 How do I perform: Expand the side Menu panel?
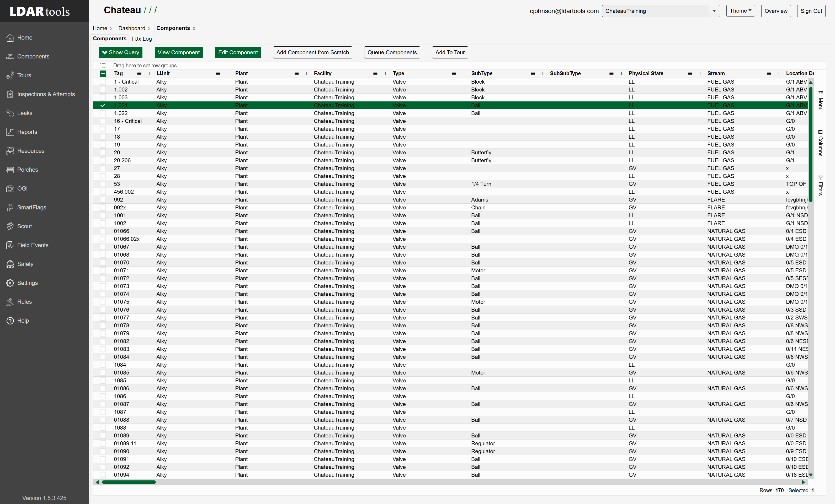coord(820,101)
